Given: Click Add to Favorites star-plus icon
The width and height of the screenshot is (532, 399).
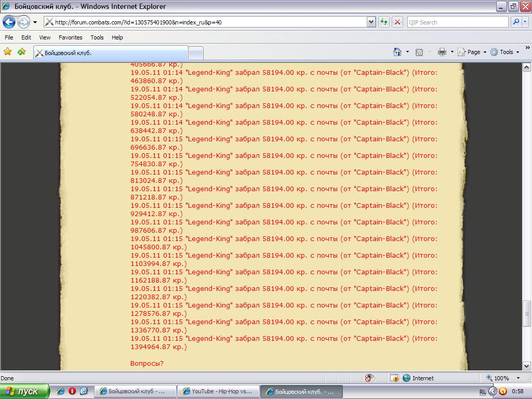Looking at the screenshot, I should click(22, 51).
